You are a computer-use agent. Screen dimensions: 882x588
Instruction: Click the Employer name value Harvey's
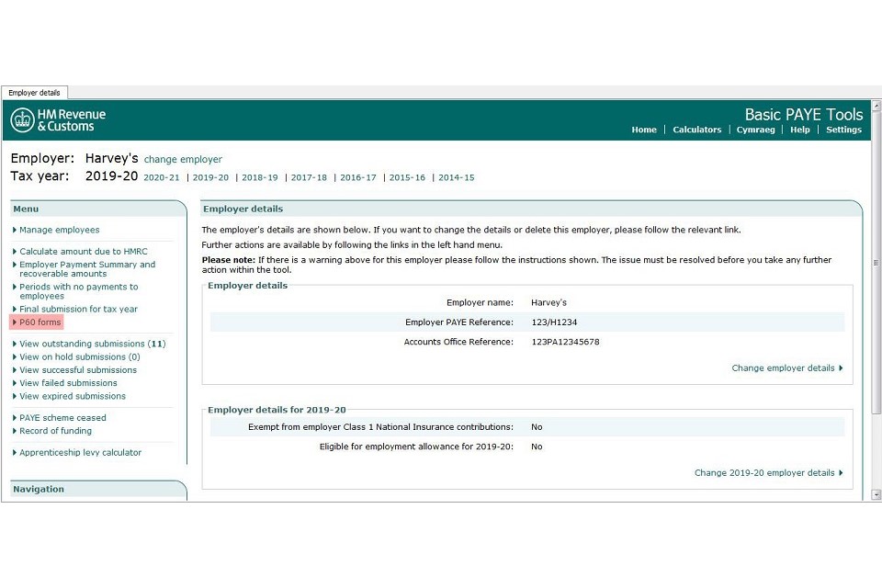tap(548, 302)
